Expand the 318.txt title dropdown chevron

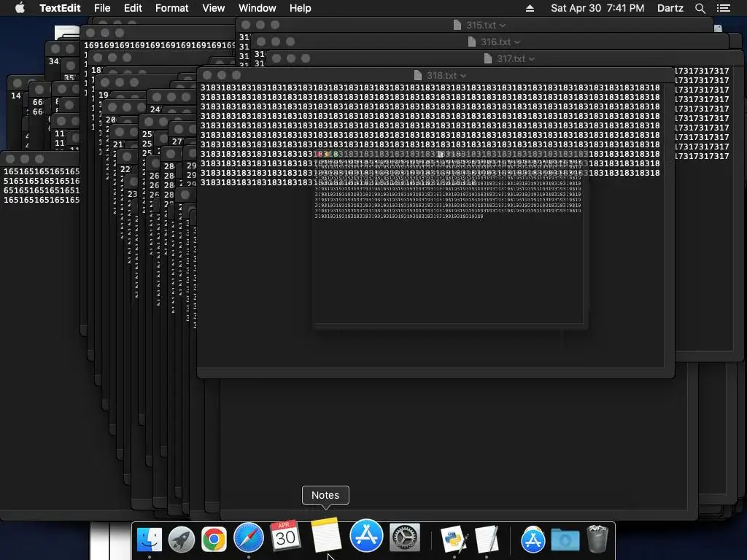coord(463,76)
